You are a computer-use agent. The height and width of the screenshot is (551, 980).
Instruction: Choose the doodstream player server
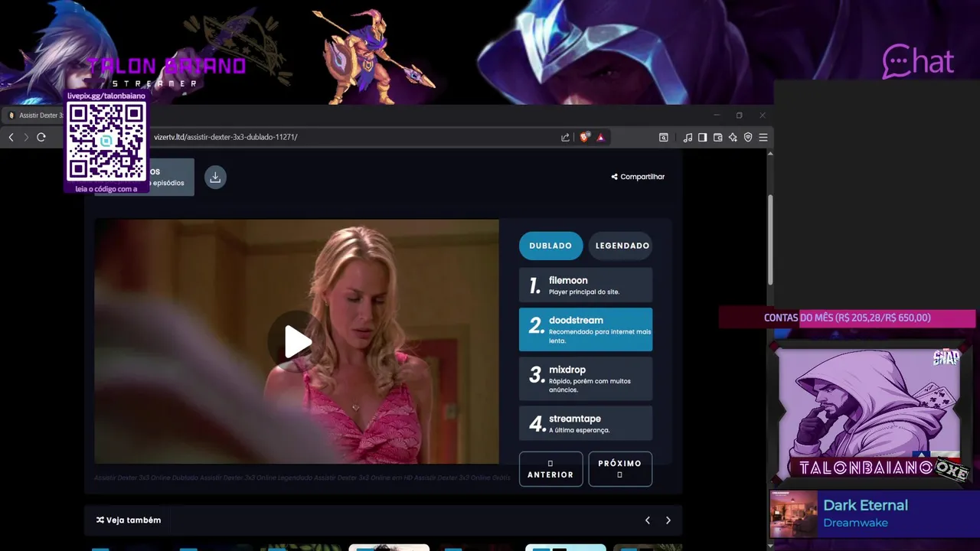coord(586,330)
